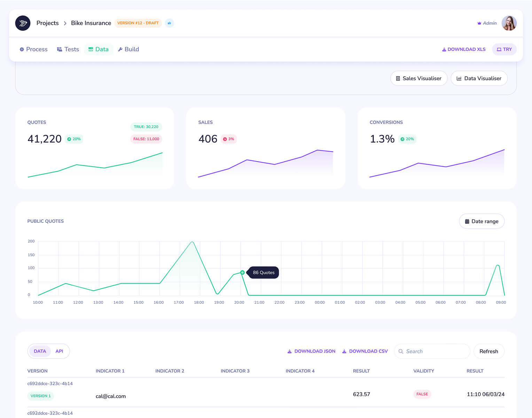
Task: Click the VERSION column header
Action: coord(38,371)
